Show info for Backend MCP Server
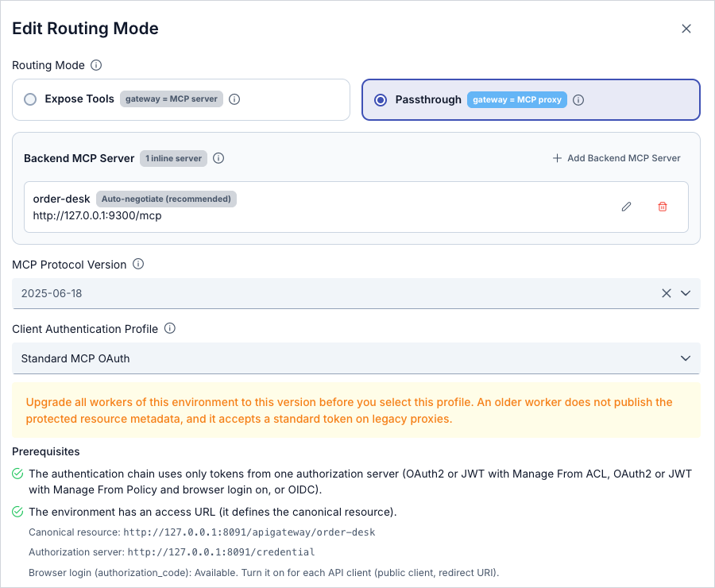715x588 pixels. [x=218, y=158]
